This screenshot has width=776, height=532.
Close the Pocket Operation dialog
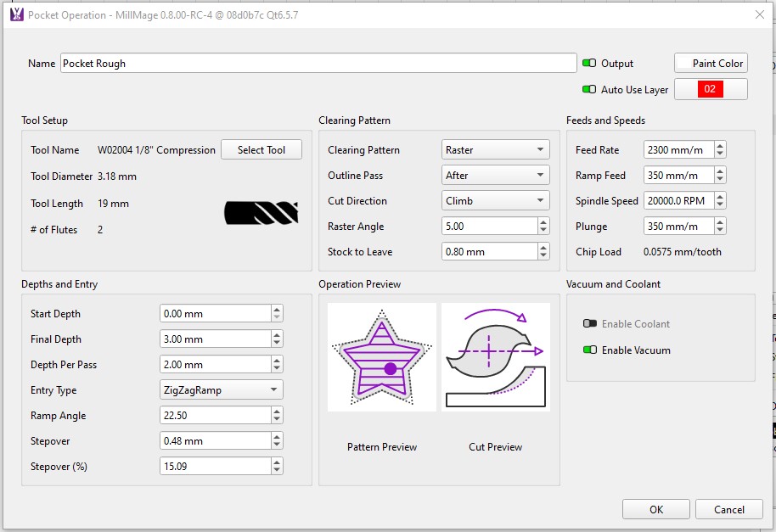pos(760,14)
